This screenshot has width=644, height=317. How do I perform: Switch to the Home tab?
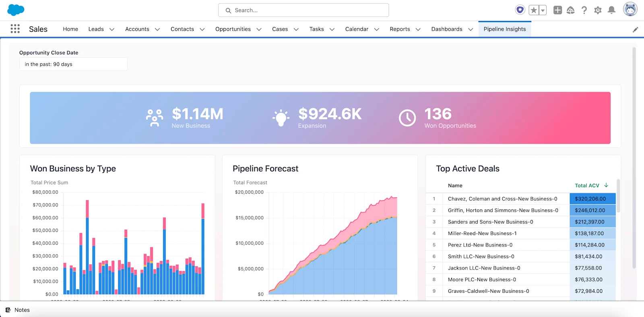pyautogui.click(x=70, y=29)
